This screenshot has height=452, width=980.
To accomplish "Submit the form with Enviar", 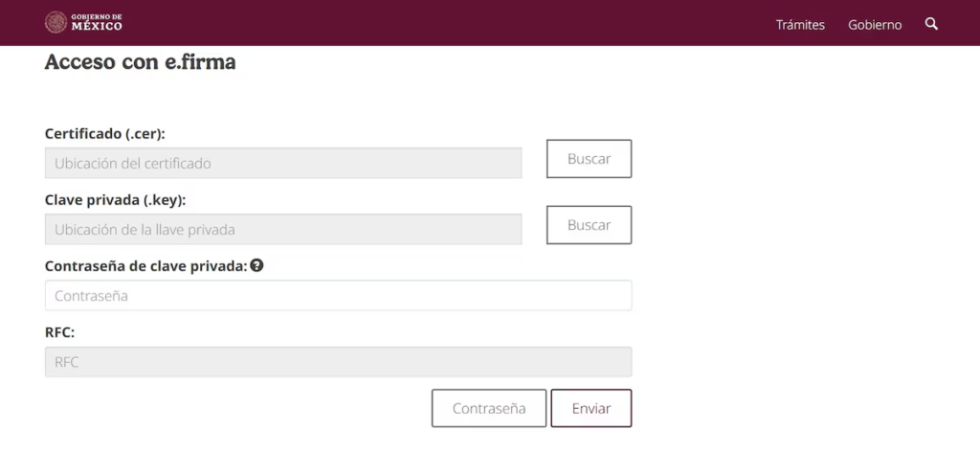I will (590, 408).
